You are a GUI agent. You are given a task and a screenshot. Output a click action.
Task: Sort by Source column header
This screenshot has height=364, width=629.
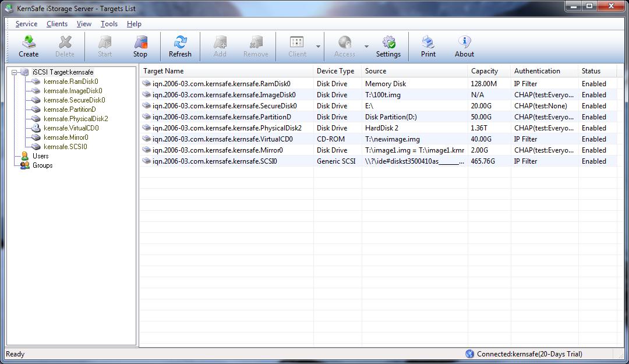tap(415, 71)
